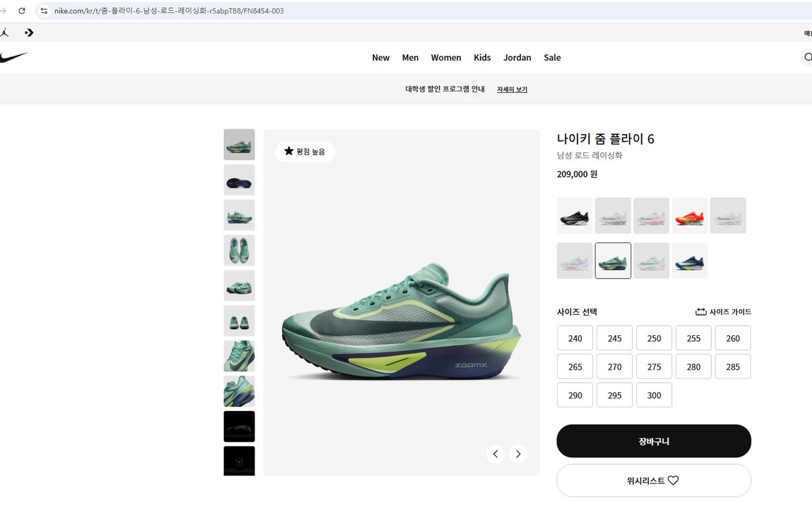Select shoe size 270
The image size is (812, 512).
tap(614, 367)
